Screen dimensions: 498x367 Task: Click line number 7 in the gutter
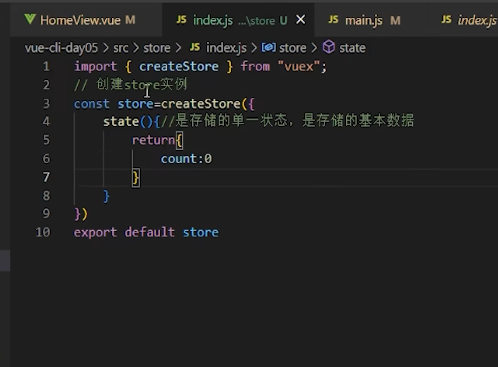coord(46,177)
